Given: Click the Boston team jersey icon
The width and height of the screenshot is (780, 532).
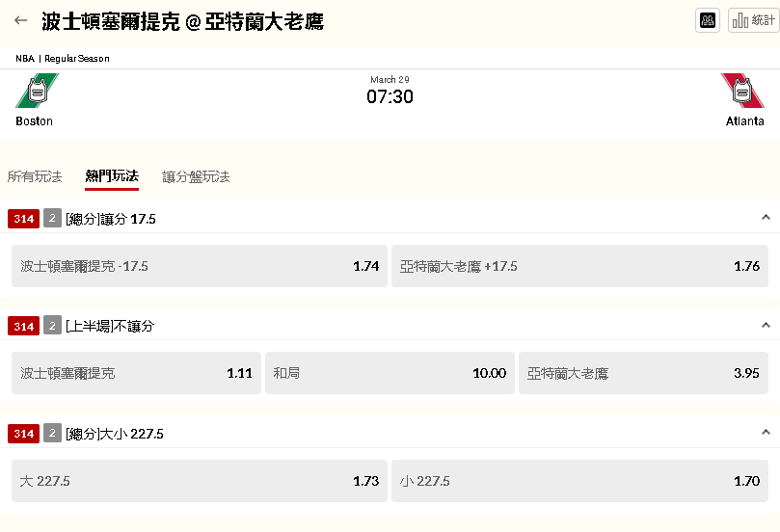Looking at the screenshot, I should click(x=37, y=92).
